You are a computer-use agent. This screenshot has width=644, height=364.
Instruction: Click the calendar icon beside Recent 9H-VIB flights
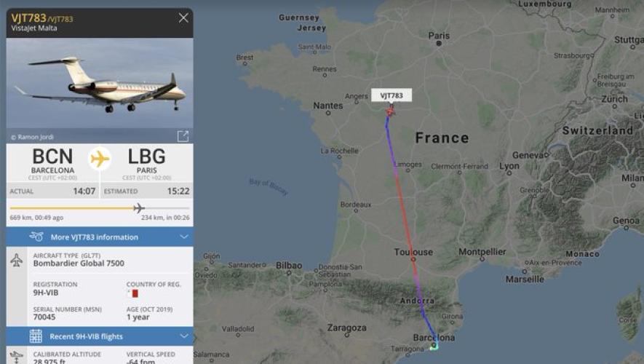click(x=36, y=336)
